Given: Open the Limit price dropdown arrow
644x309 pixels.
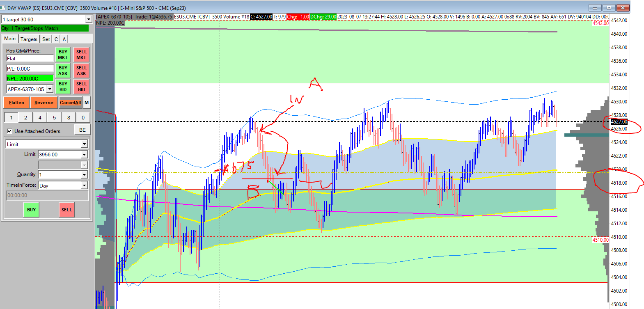Looking at the screenshot, I should point(84,154).
